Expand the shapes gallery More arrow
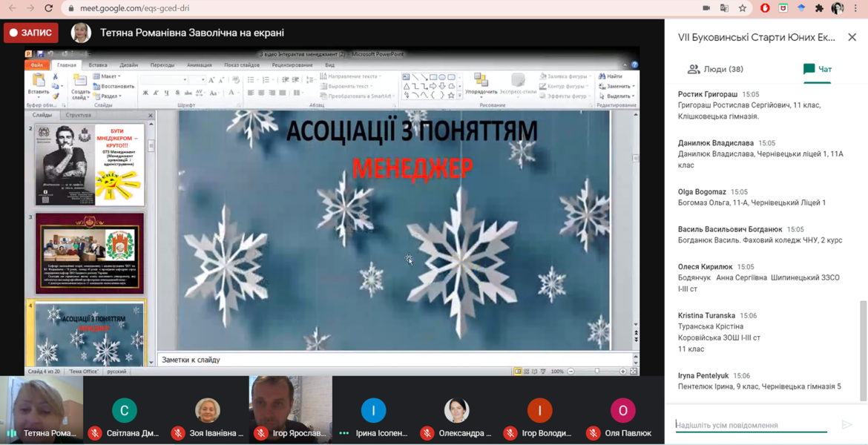 point(459,96)
